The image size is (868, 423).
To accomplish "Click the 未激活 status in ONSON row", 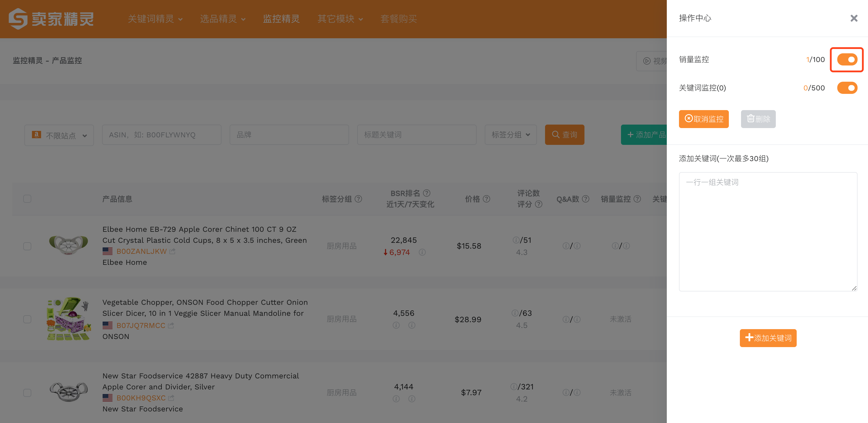I will tap(620, 319).
